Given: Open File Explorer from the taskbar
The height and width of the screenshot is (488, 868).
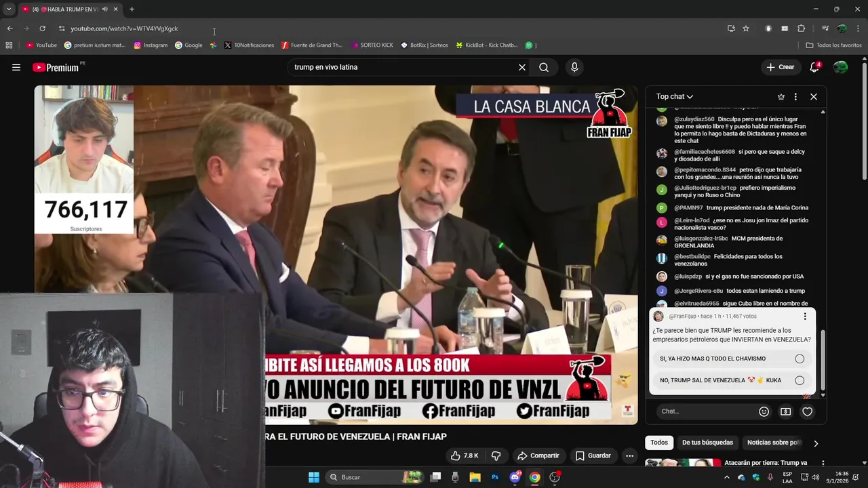Looking at the screenshot, I should (x=475, y=477).
